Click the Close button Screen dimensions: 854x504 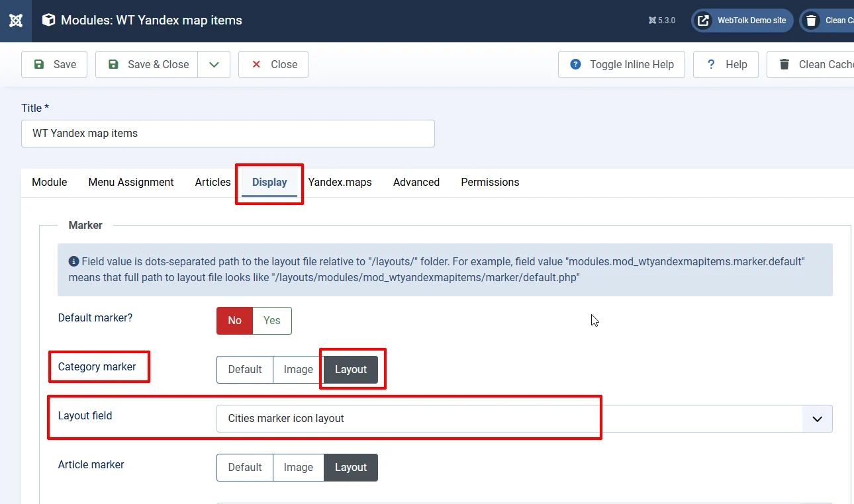[x=273, y=64]
